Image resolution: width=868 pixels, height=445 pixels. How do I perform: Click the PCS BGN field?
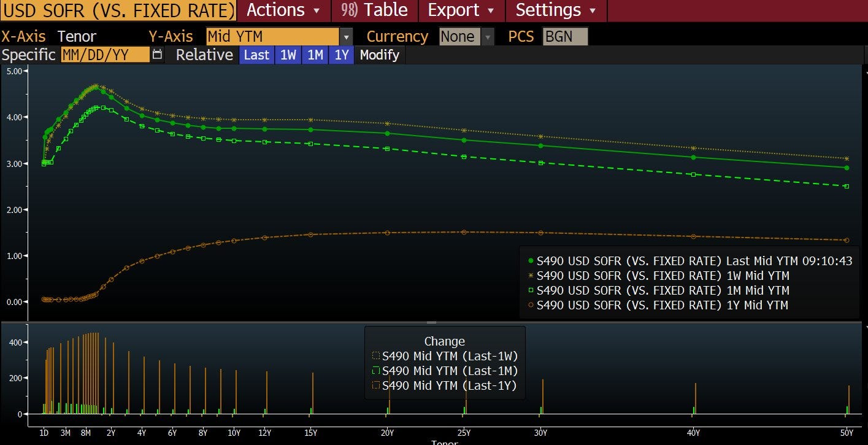point(565,37)
